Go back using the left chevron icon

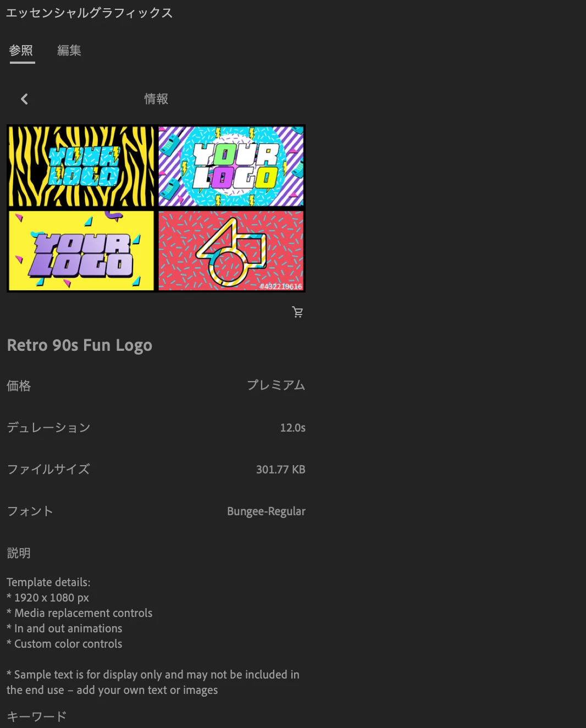[x=24, y=99]
